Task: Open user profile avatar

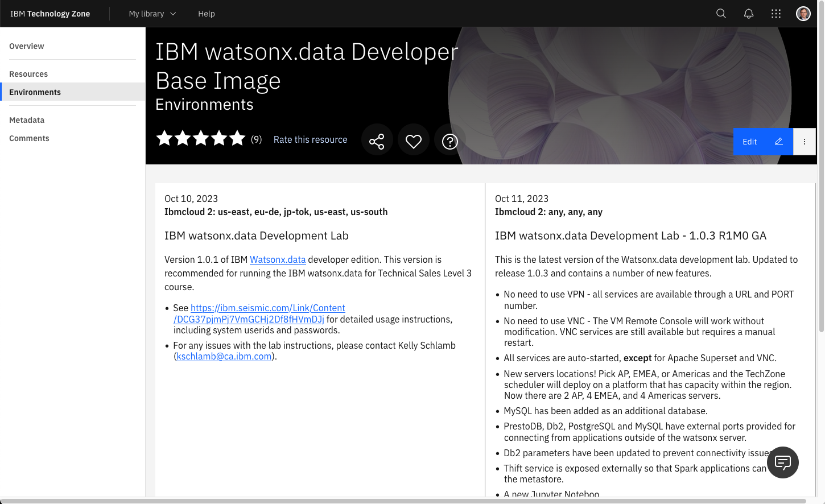Action: click(803, 14)
